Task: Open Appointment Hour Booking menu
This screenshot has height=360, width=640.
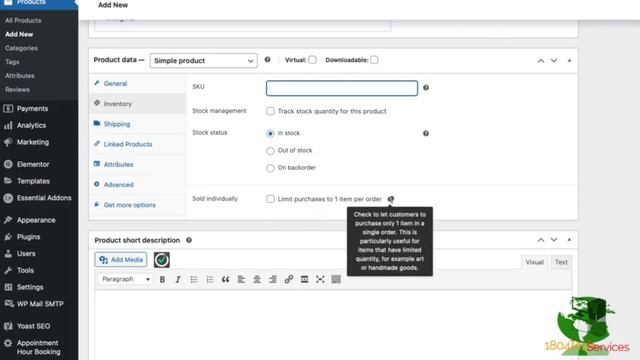Action: (x=39, y=347)
